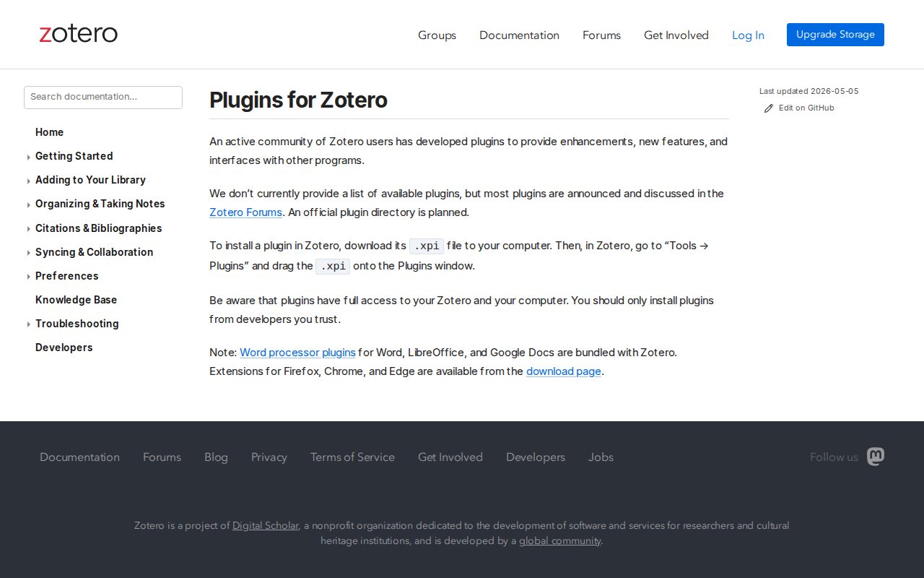Image resolution: width=924 pixels, height=578 pixels.
Task: Open Documentation in the footer
Action: point(79,457)
